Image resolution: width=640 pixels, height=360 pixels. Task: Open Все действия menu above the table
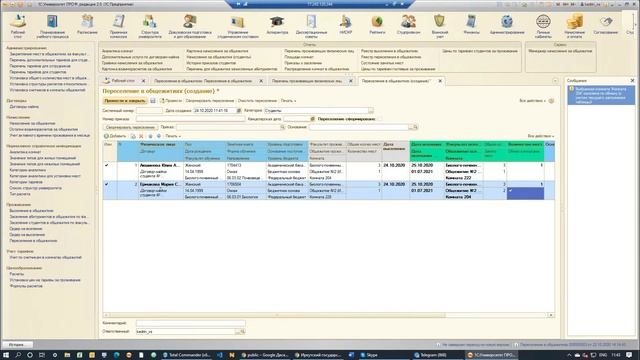point(541,136)
